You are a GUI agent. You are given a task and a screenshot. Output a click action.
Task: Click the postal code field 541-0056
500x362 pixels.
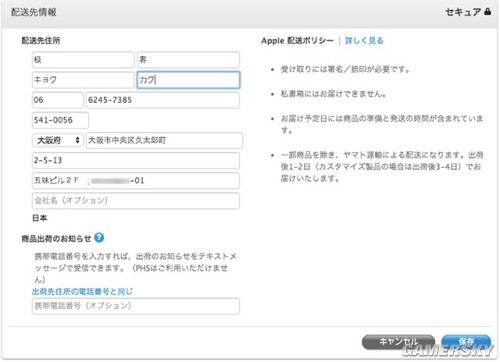click(60, 120)
